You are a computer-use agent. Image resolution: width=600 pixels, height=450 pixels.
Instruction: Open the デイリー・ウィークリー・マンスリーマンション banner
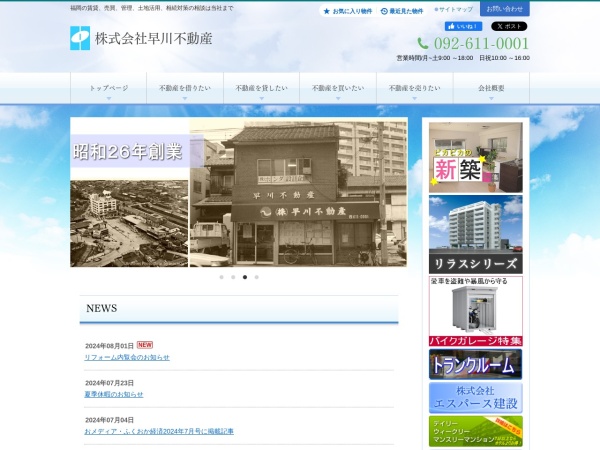point(476,431)
